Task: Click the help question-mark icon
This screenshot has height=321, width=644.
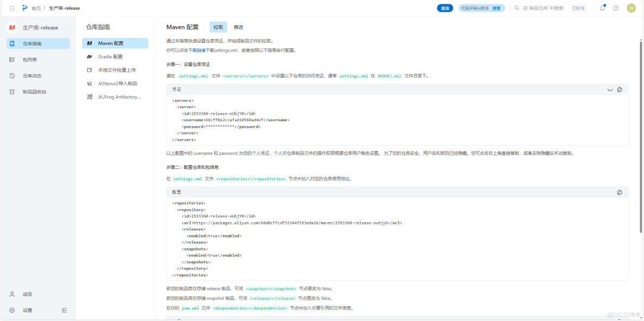Action: point(615,8)
